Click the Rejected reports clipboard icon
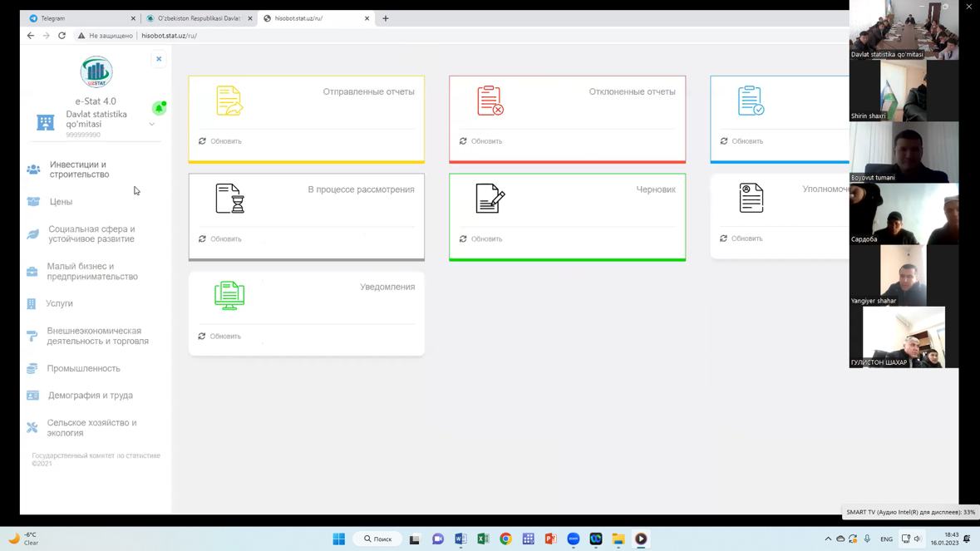Image resolution: width=980 pixels, height=551 pixels. pyautogui.click(x=490, y=101)
